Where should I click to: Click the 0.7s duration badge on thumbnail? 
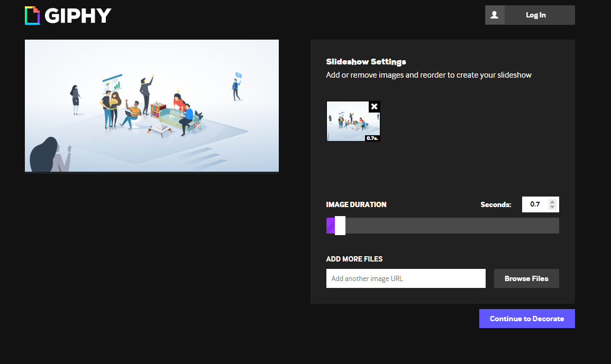click(x=372, y=138)
